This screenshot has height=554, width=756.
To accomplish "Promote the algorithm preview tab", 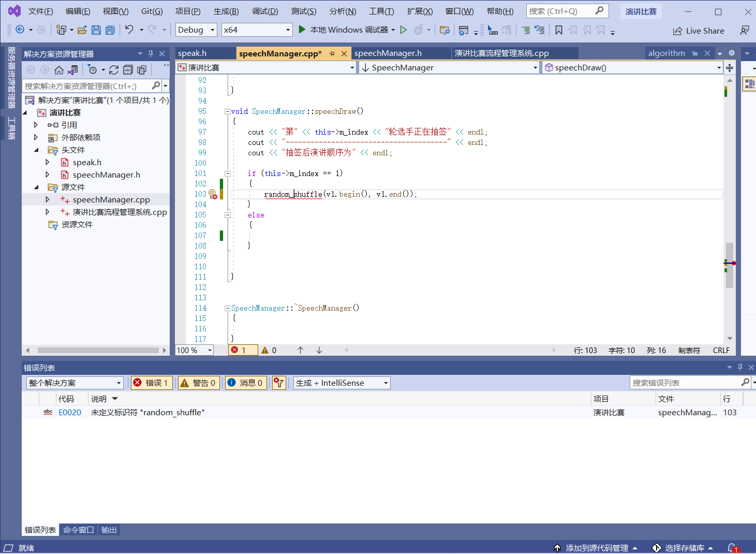I will 695,53.
